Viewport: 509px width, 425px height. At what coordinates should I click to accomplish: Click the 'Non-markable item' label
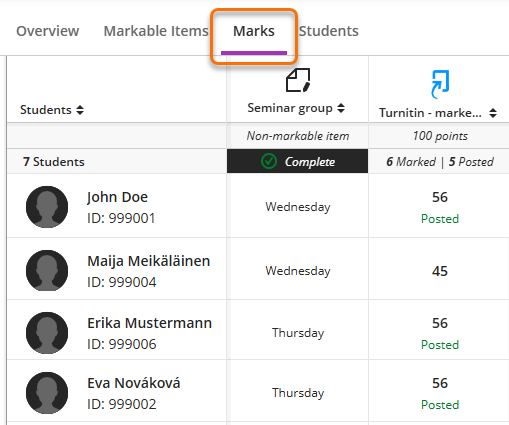(x=298, y=136)
